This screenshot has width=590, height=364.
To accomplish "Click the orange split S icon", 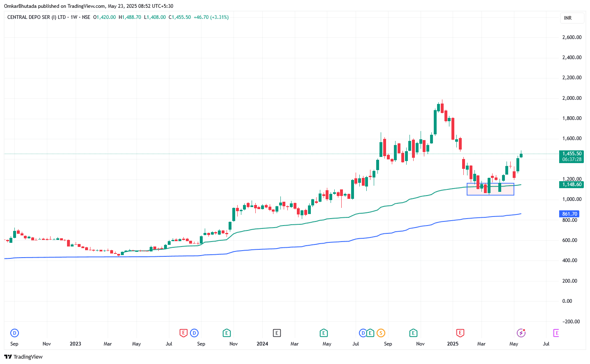I will [381, 333].
